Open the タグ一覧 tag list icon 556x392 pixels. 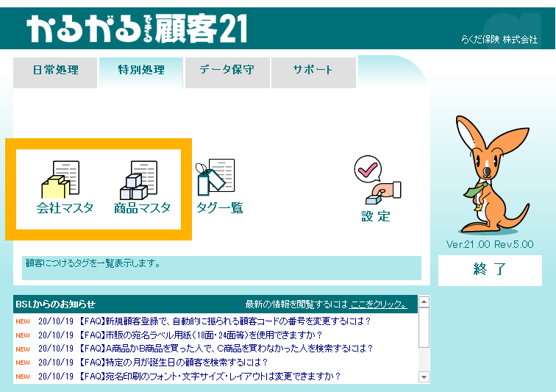tap(219, 186)
